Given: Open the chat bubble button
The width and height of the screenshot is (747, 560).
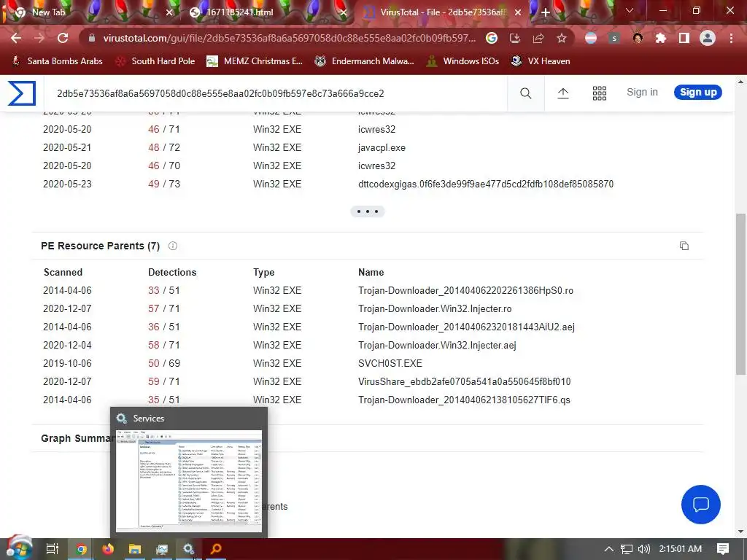Looking at the screenshot, I should coord(701,505).
